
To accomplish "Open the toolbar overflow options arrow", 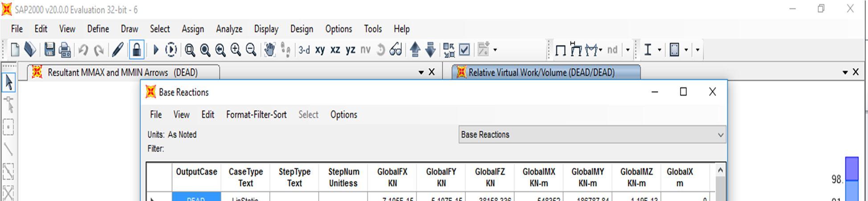I will coord(697,50).
